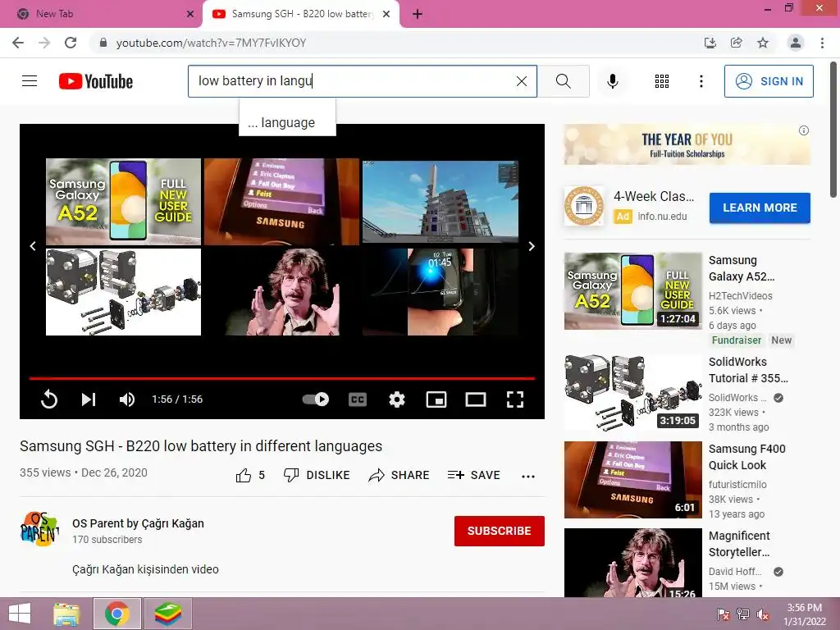840x630 pixels.
Task: Mute the video with the speaker icon
Action: [x=127, y=399]
